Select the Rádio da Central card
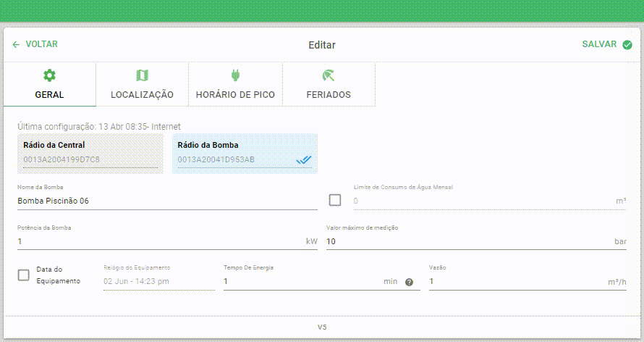644x342 pixels. coord(90,154)
